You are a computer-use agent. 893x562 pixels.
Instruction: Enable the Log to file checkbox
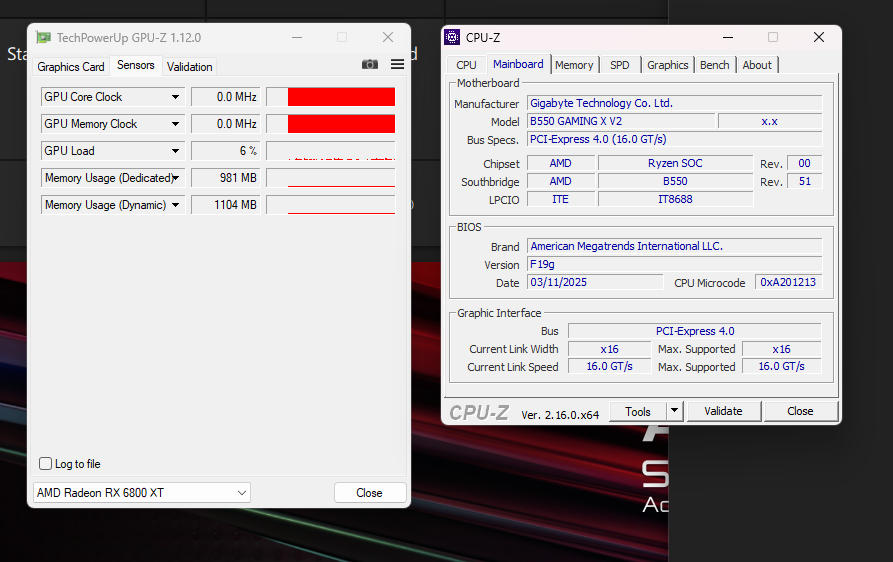(x=46, y=463)
